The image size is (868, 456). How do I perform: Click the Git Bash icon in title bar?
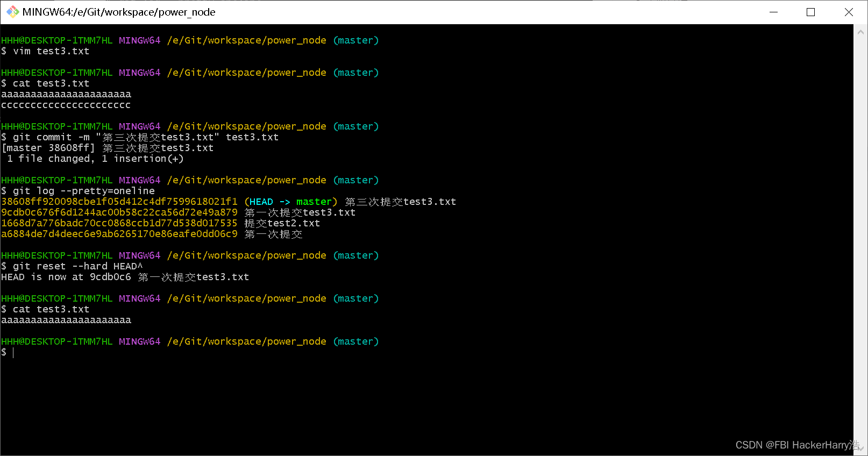pos(12,12)
